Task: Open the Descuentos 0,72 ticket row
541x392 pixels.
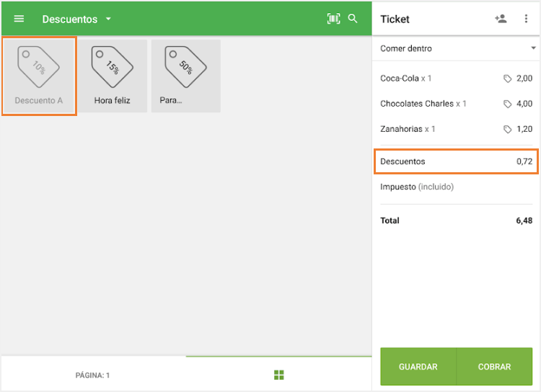Action: pos(456,161)
